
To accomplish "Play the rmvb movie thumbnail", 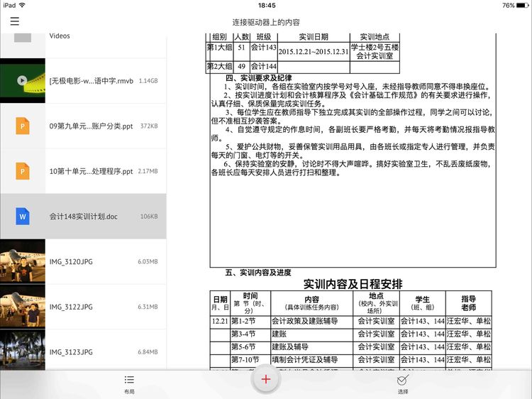I will pos(23,80).
